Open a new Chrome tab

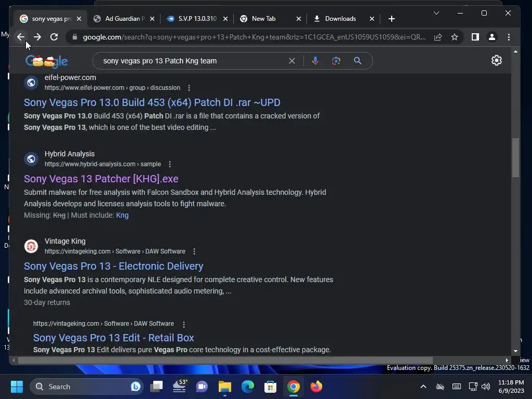[392, 19]
